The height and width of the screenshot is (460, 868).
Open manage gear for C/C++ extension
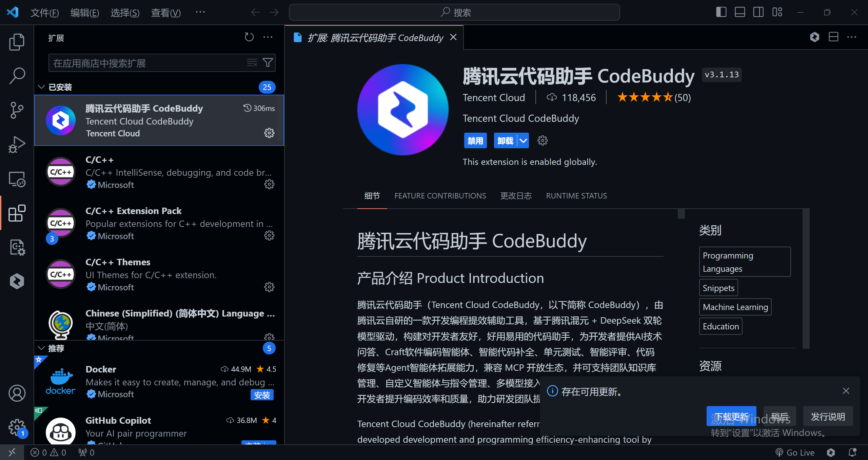269,184
